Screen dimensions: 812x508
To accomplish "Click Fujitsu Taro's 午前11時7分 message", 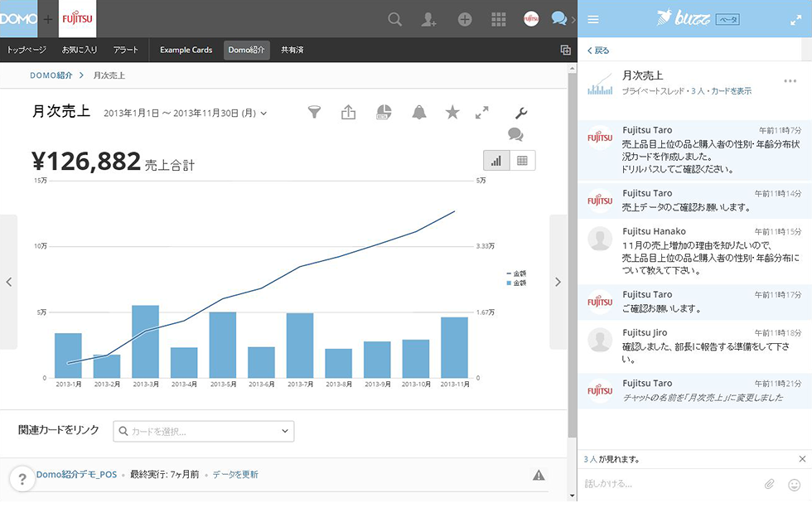I will click(695, 150).
